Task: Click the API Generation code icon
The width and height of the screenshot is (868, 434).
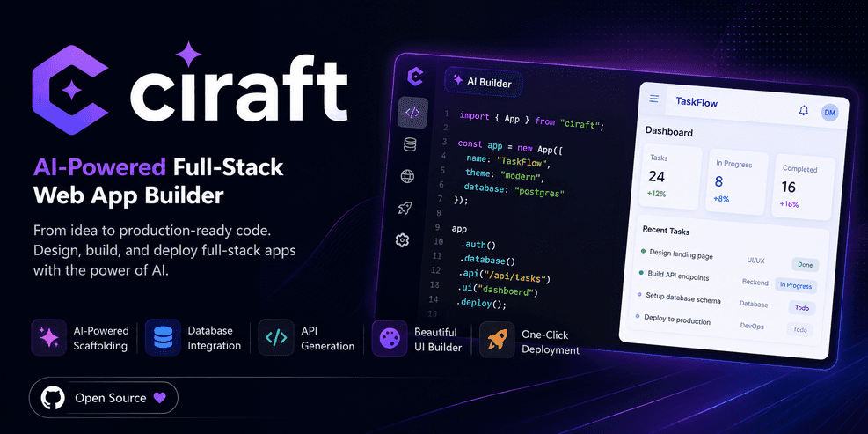Action: (276, 337)
